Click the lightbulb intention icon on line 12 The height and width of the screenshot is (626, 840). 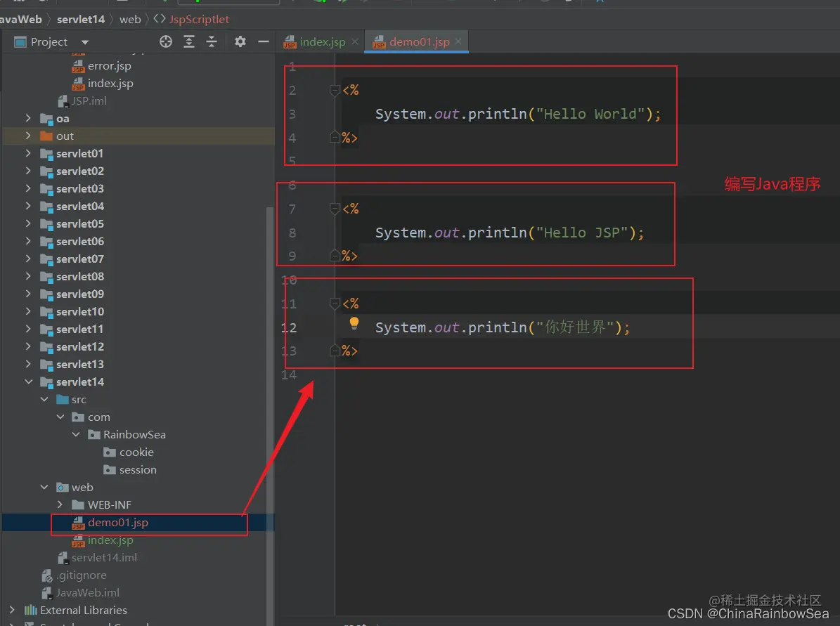tap(354, 323)
